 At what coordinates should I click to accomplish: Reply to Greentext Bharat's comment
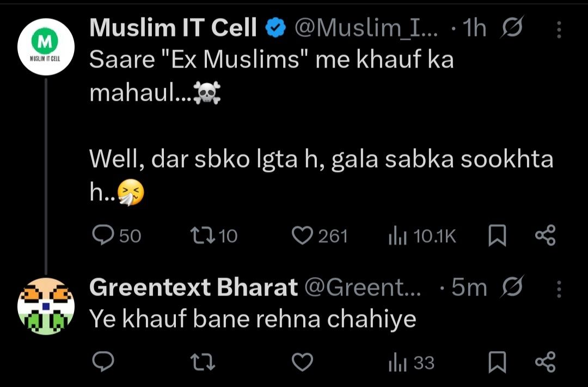(102, 362)
